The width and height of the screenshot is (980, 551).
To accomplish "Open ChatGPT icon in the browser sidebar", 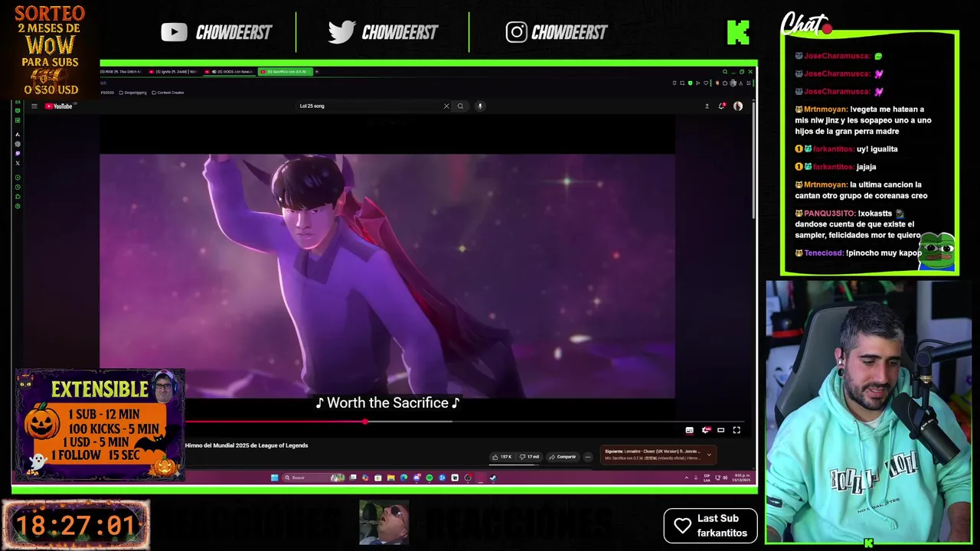I will [x=18, y=144].
